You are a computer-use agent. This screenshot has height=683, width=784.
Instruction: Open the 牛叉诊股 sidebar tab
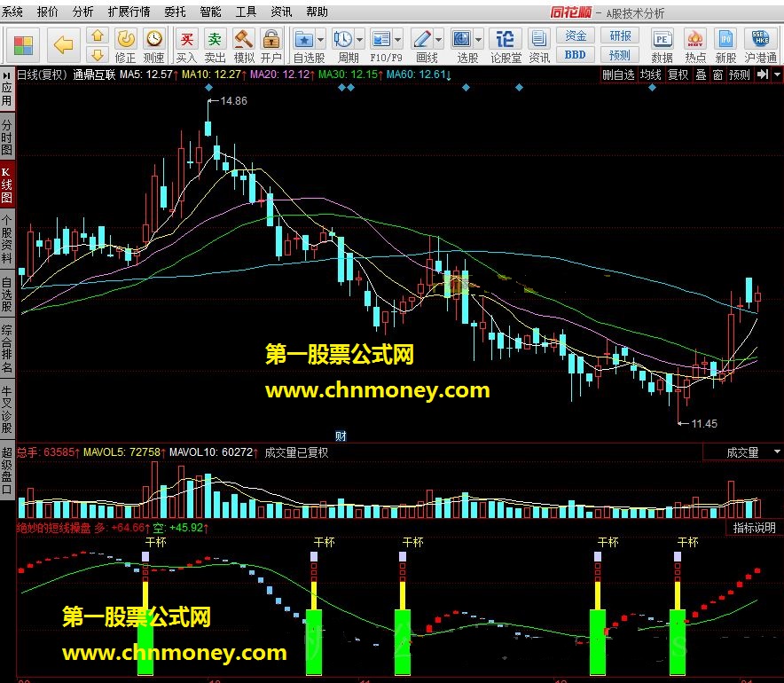tap(6, 409)
